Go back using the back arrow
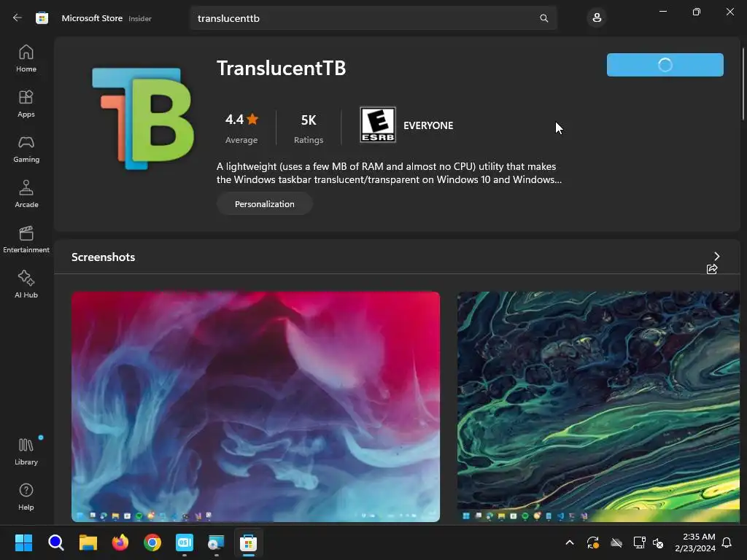The height and width of the screenshot is (560, 747). [x=18, y=18]
